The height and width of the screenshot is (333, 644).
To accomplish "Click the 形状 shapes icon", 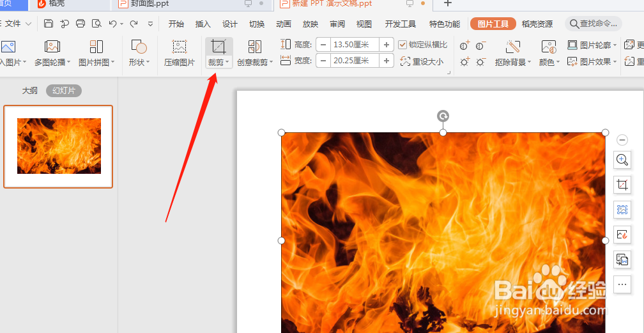I will click(139, 47).
